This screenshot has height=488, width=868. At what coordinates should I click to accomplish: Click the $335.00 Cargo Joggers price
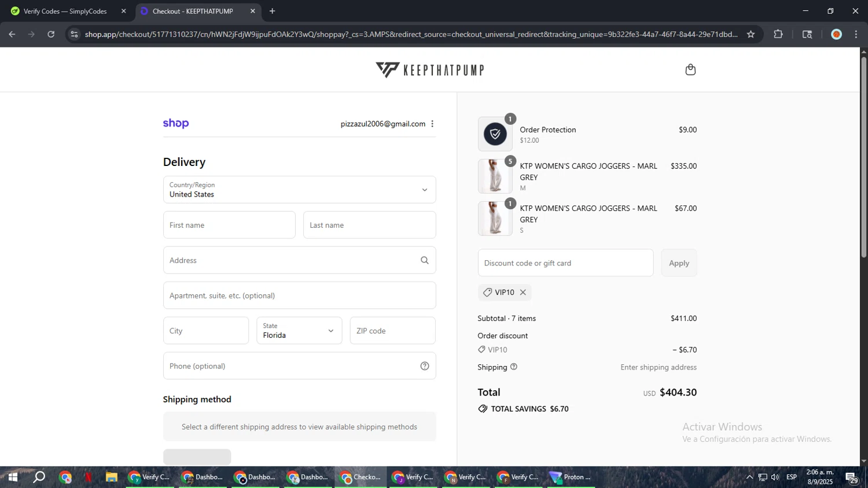point(683,166)
